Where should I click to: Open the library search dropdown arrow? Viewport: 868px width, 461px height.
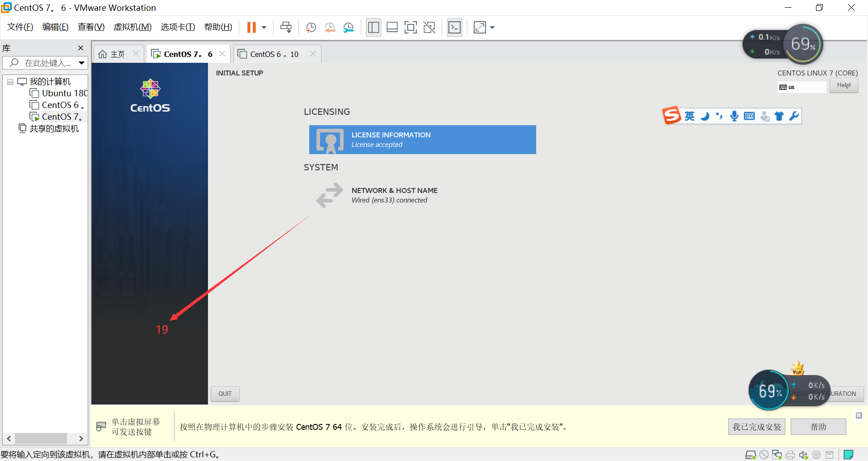coord(81,63)
